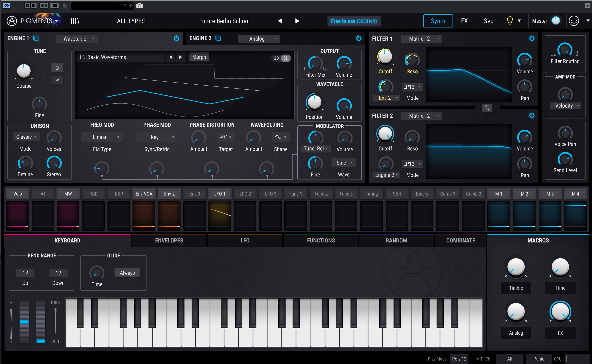Open Modulator Sine wave dropdown
Viewport: 592px width, 364px height.
point(344,163)
